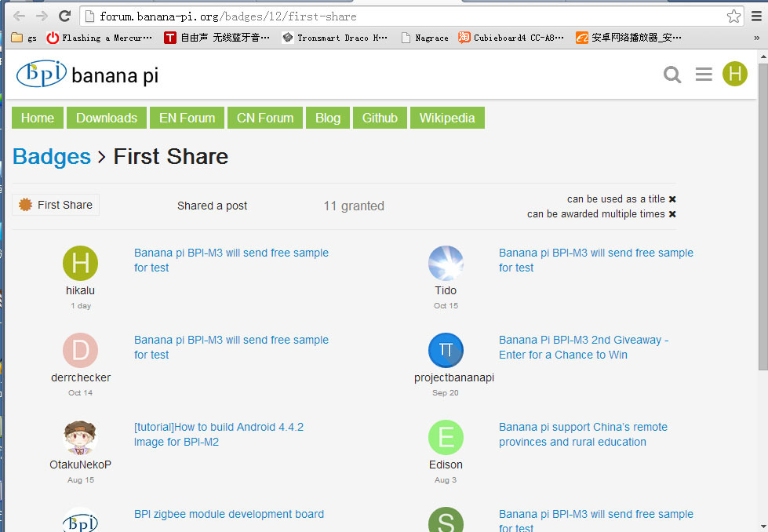Open BPI-M3 2nd Giveaway post link
The image size is (768, 532).
click(584, 348)
